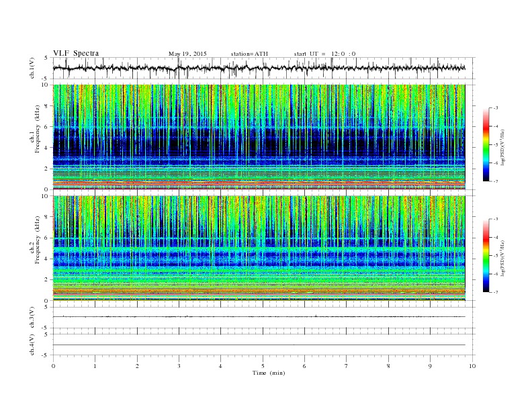Click the "-7" tick on lower color bar
Viewport: 532px width, 411px height.
click(x=495, y=292)
